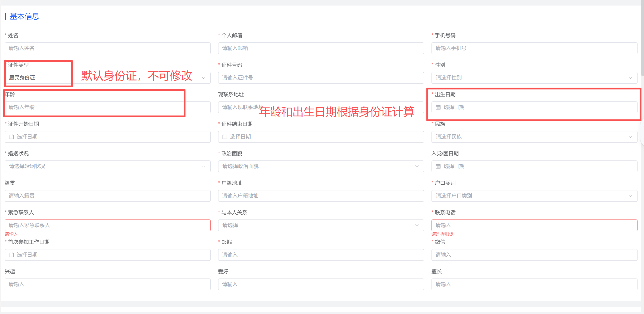Image resolution: width=644 pixels, height=314 pixels.
Task: Click calendar icon in 证件结束日期 field
Action: click(x=225, y=137)
